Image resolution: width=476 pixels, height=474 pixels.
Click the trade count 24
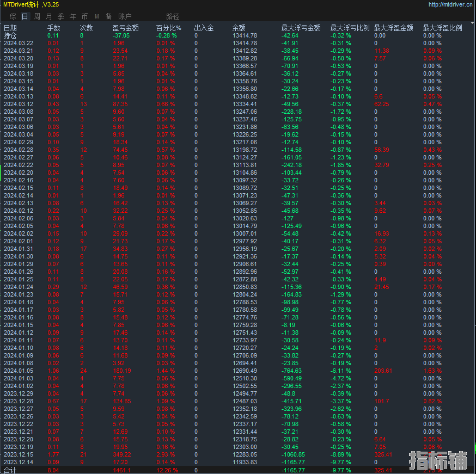pyautogui.click(x=83, y=371)
